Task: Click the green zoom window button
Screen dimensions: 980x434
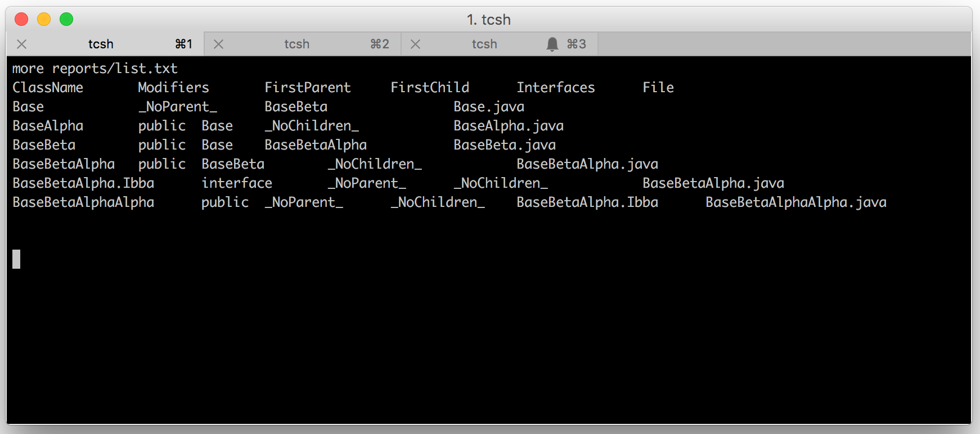Action: (x=66, y=19)
